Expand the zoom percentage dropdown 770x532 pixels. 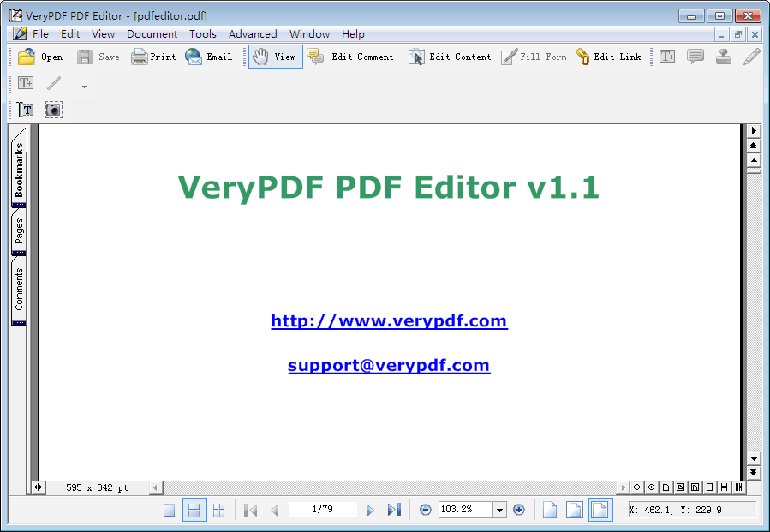coord(499,510)
